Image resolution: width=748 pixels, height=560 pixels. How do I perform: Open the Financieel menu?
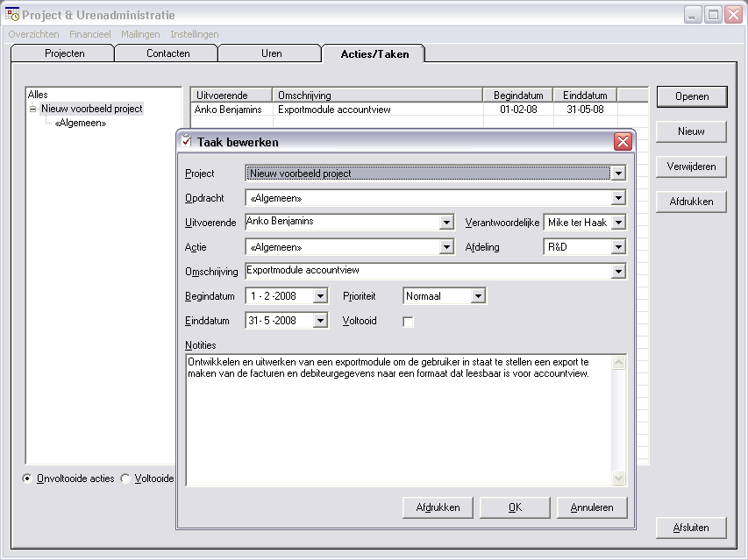coord(90,34)
